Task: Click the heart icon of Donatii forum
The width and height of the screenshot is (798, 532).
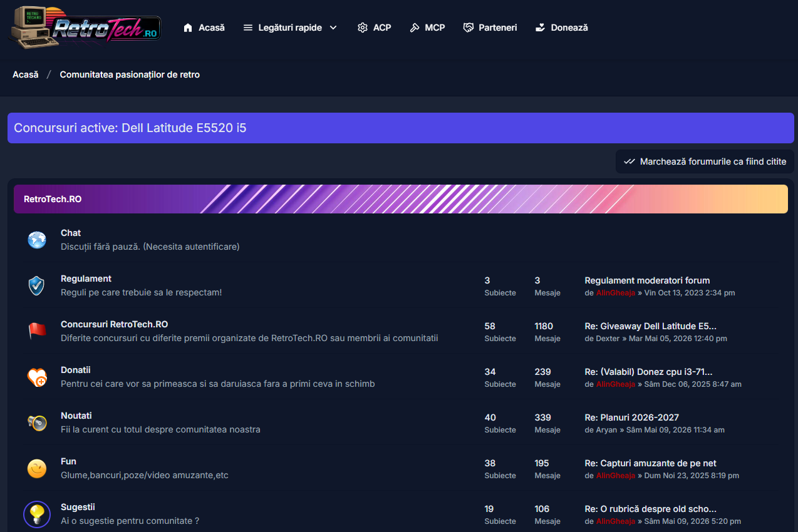Action: pos(37,377)
